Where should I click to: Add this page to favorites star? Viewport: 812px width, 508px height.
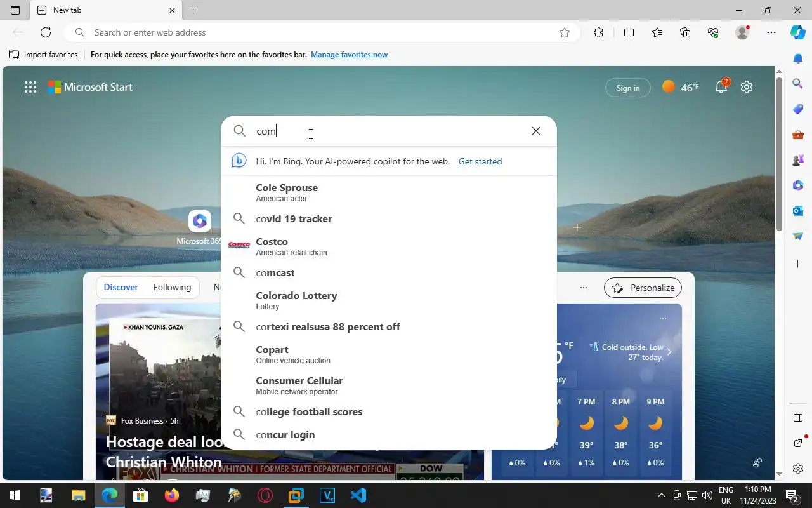tap(565, 32)
